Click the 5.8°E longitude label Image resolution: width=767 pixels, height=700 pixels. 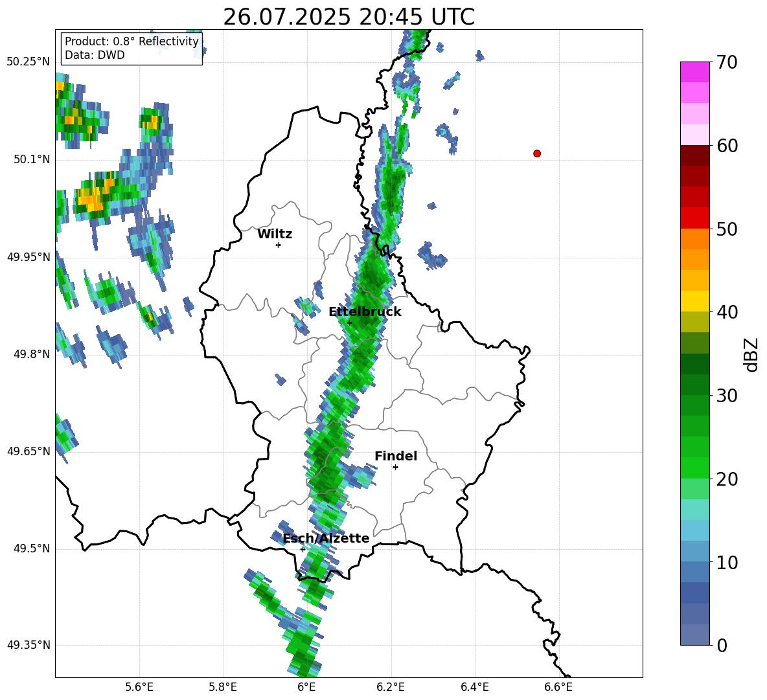223,687
